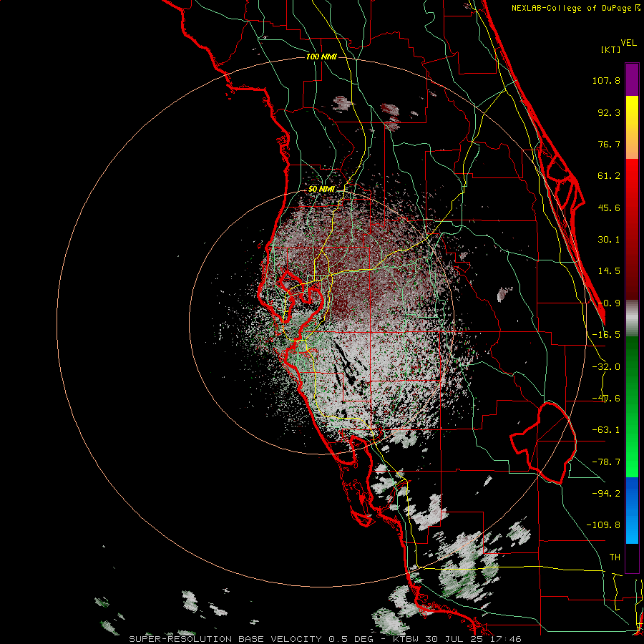Click the 30.1 legend value
Image resolution: width=644 pixels, height=644 pixels.
tap(609, 240)
